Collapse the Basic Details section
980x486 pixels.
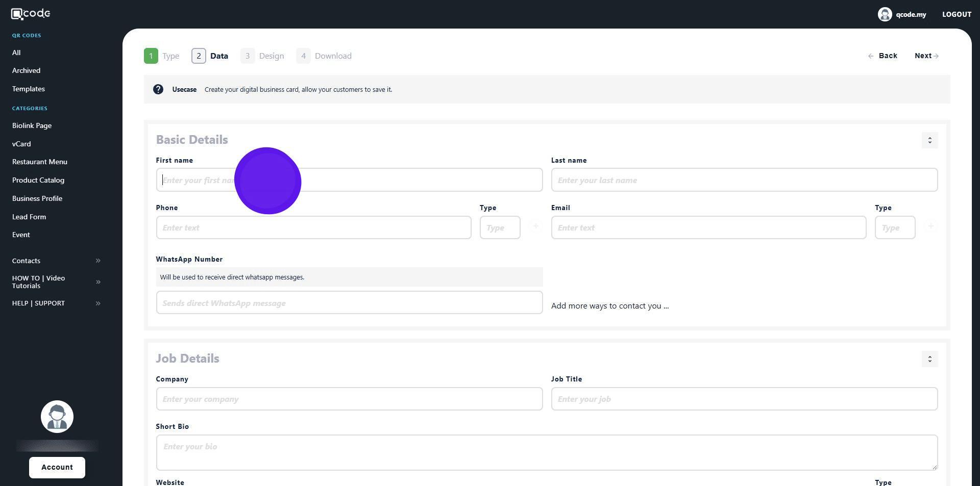(x=929, y=140)
